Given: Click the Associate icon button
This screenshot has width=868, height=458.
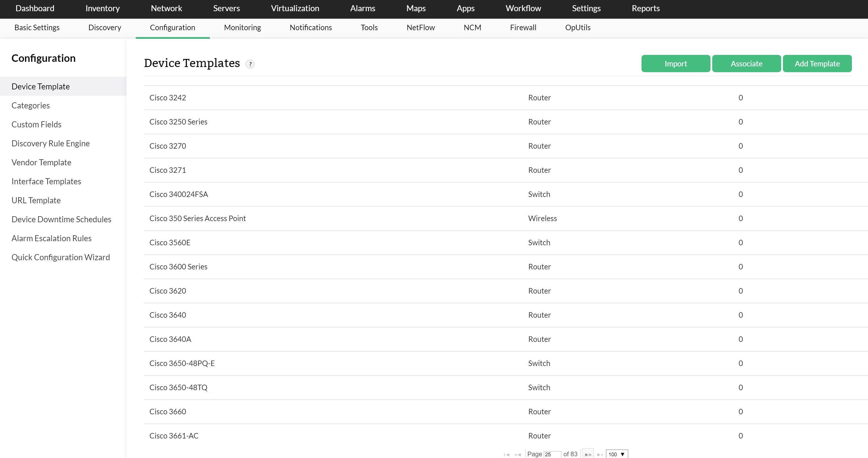Looking at the screenshot, I should coord(746,64).
